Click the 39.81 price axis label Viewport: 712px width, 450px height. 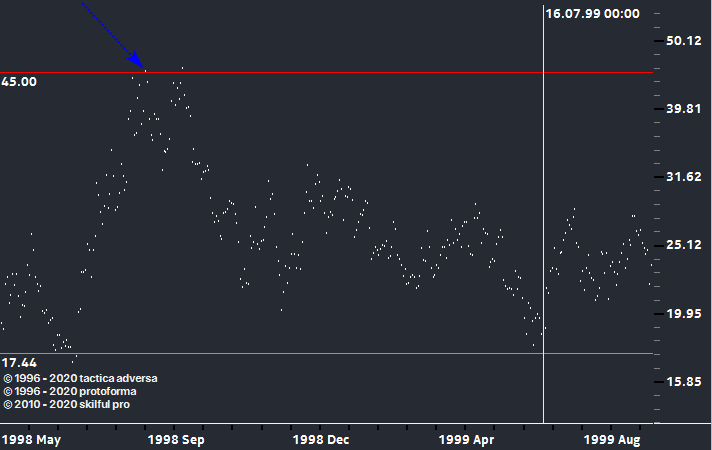tap(686, 109)
